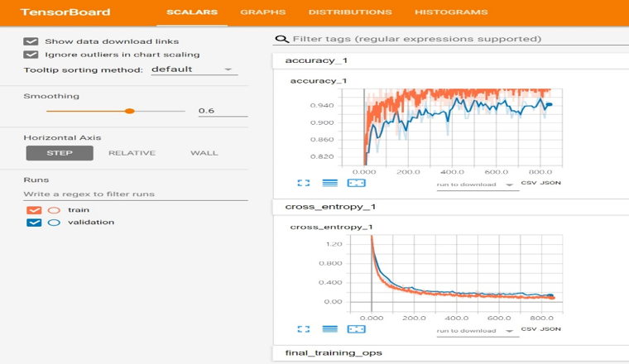Open the Tooltip sorting method dropdown

(192, 69)
